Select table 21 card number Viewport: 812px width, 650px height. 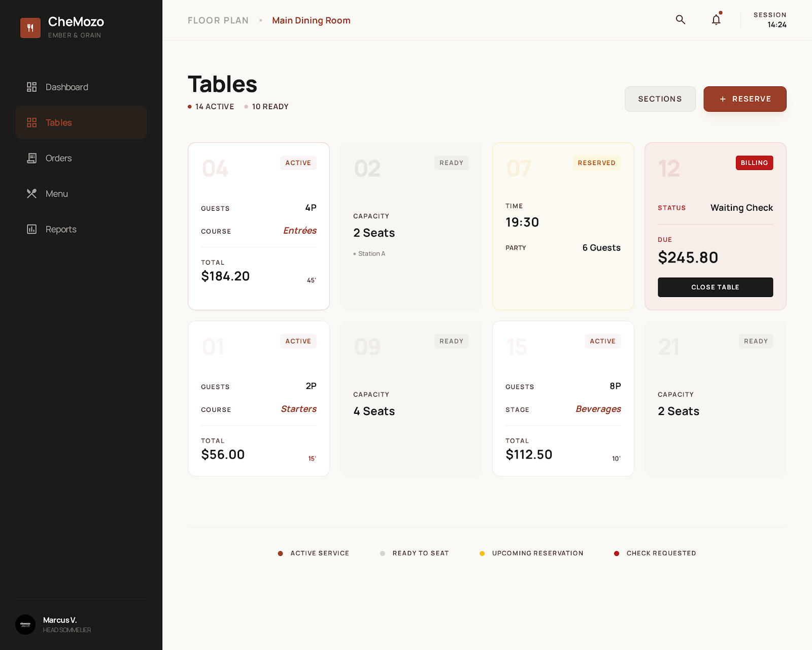click(x=669, y=347)
